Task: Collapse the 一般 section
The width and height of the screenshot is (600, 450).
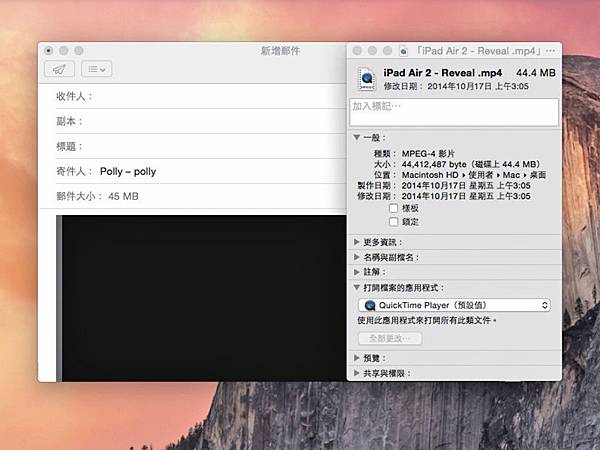Action: pyautogui.click(x=357, y=137)
